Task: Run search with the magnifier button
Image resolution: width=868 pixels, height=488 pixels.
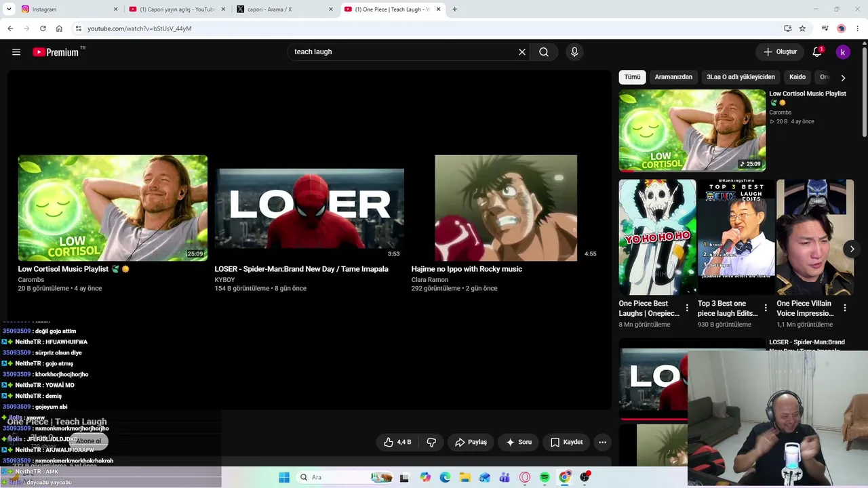Action: (544, 52)
